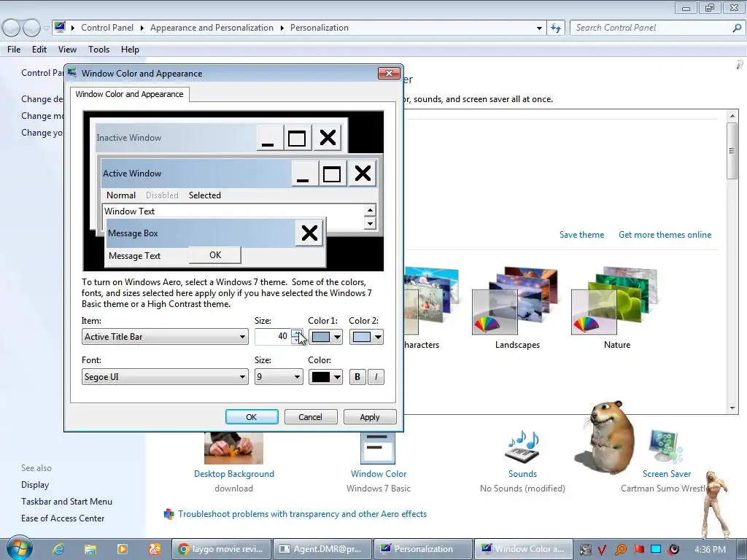Open the Window Color icon
Image resolution: width=747 pixels, height=560 pixels.
point(378,448)
